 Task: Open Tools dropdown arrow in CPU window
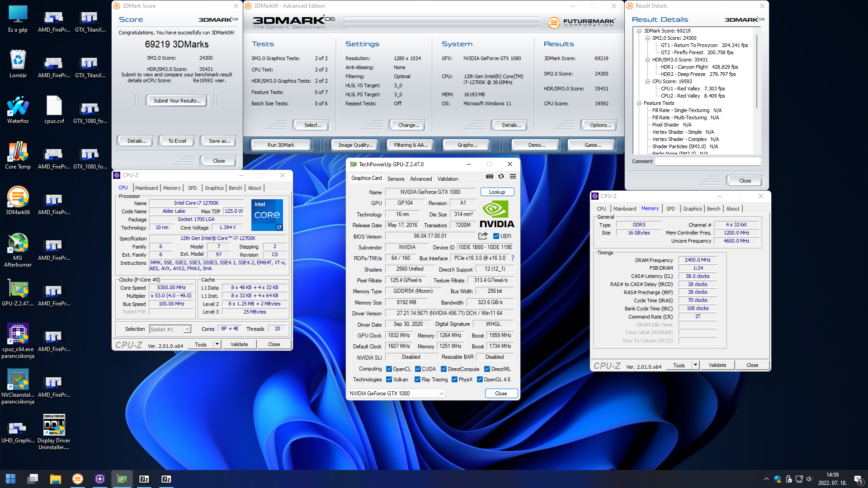click(217, 344)
